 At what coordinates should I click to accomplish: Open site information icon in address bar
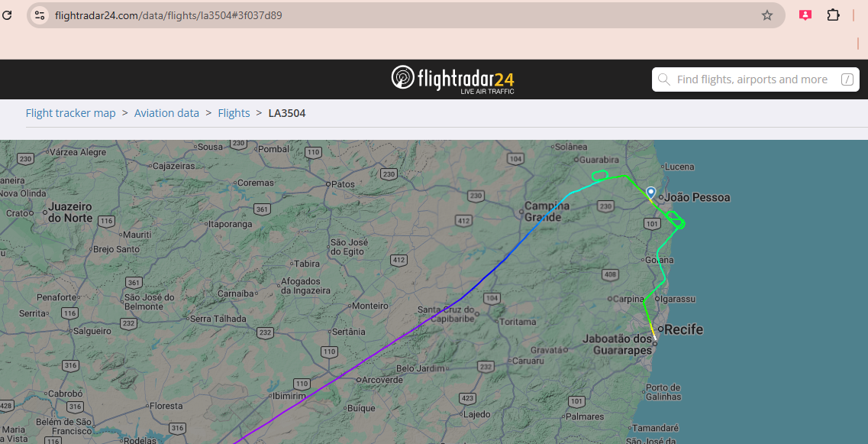39,15
